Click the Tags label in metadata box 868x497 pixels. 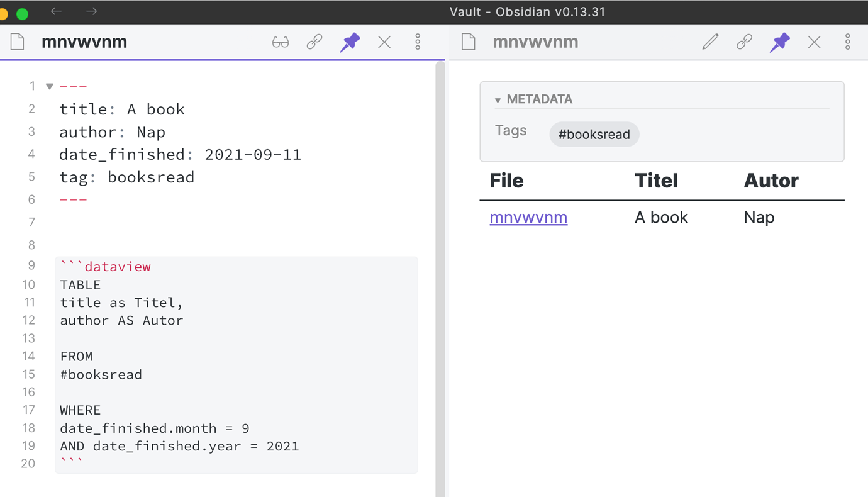510,130
